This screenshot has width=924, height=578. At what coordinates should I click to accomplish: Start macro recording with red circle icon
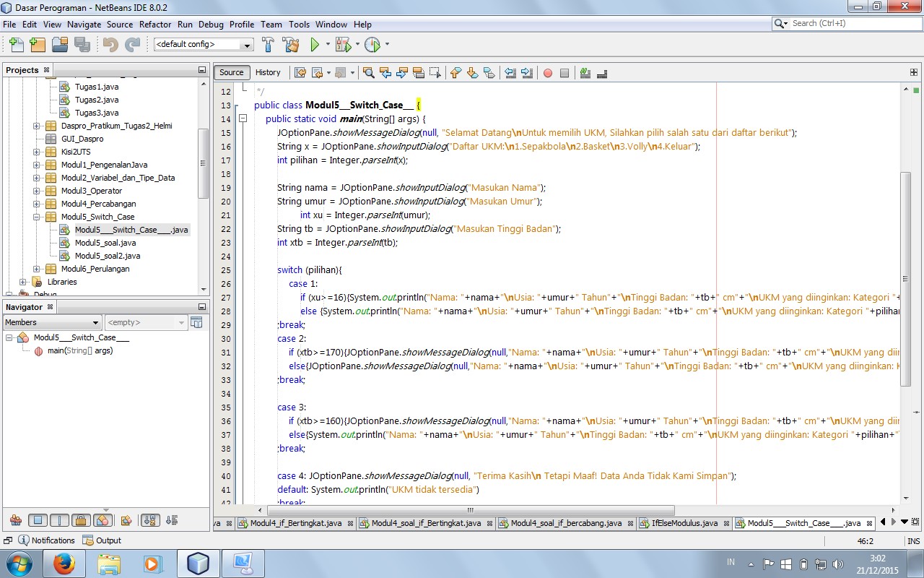(x=548, y=72)
